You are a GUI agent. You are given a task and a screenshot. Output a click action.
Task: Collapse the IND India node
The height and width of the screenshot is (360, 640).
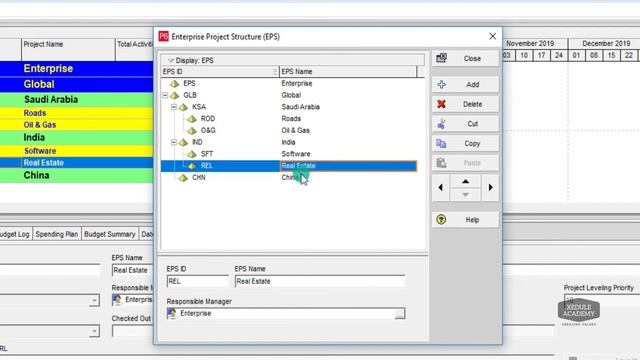point(174,142)
